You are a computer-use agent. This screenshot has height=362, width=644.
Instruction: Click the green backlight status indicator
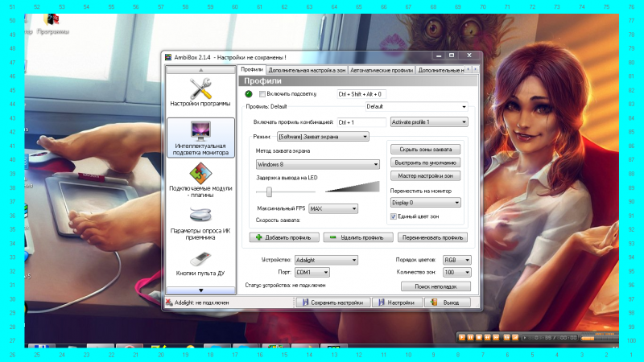tap(249, 94)
